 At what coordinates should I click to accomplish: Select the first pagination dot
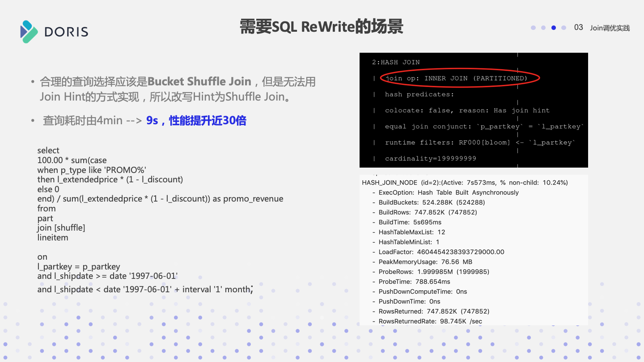coord(533,27)
